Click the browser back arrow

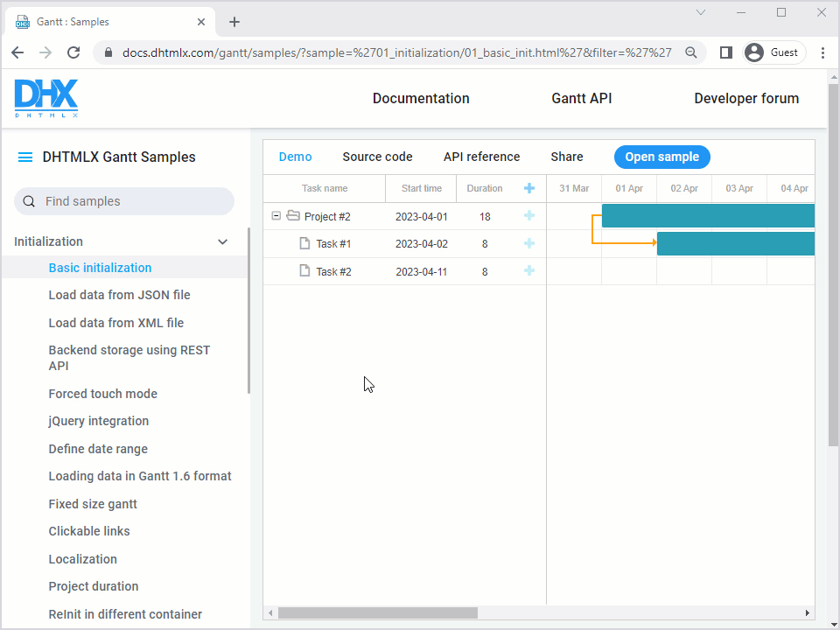click(17, 52)
